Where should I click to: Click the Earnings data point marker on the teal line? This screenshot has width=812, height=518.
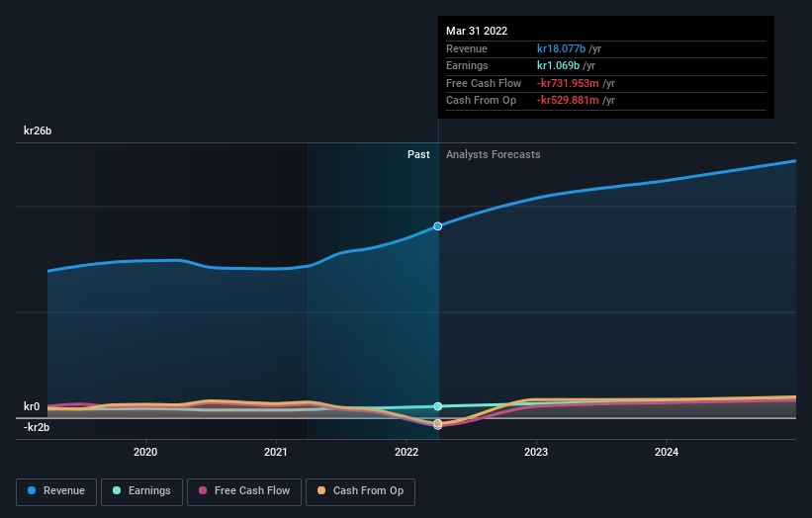click(x=438, y=406)
